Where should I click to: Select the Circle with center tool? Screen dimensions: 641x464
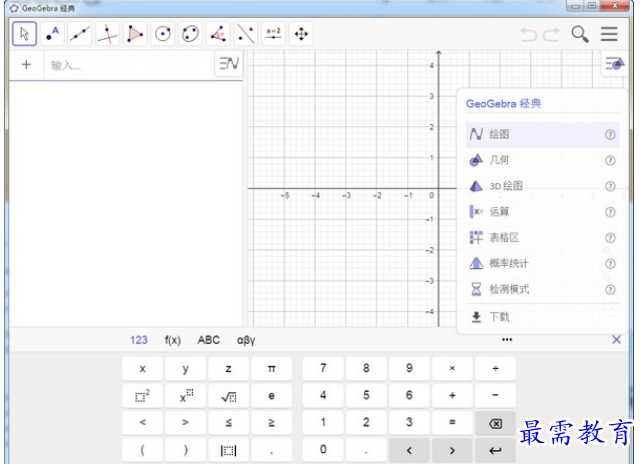(163, 34)
